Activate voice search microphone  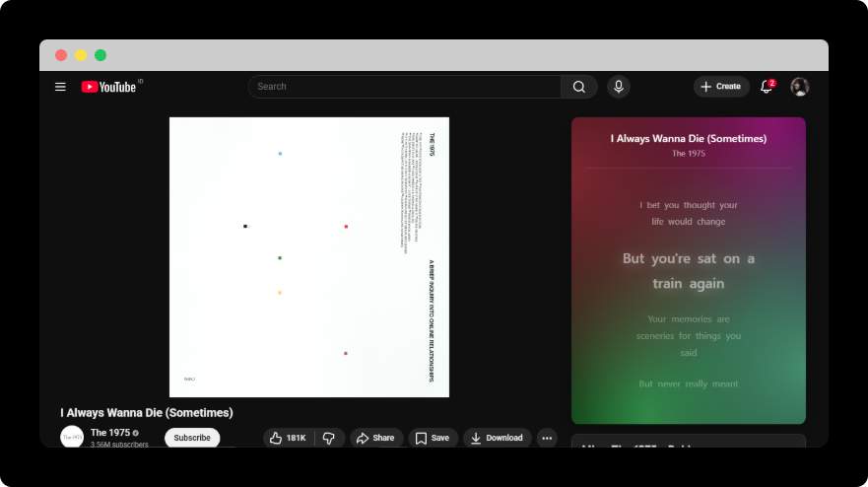[619, 87]
